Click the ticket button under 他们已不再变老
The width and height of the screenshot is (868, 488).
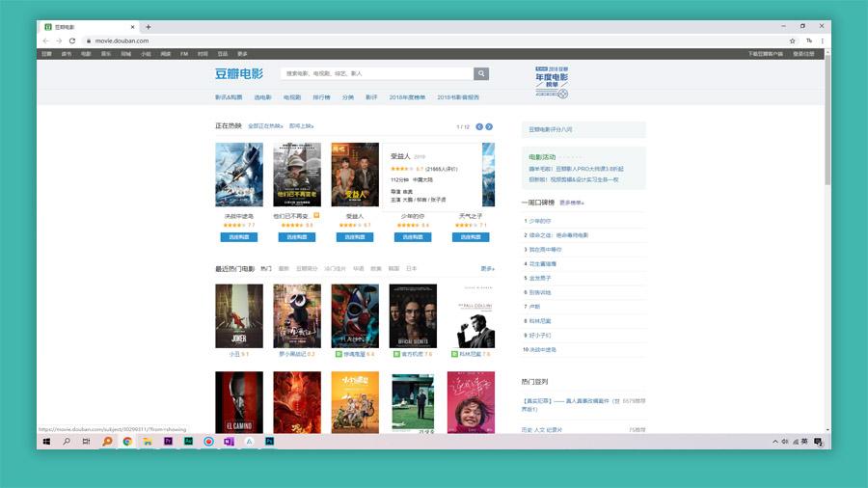297,237
